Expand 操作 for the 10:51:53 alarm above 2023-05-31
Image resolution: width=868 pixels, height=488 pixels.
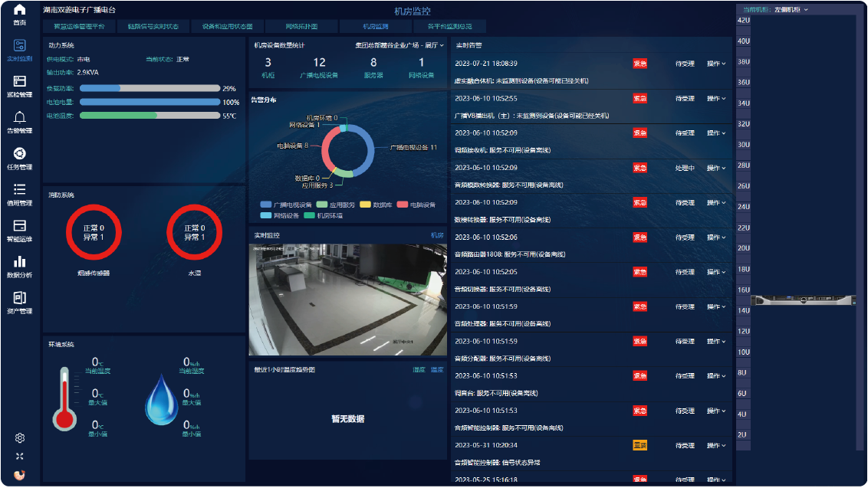pyautogui.click(x=715, y=411)
